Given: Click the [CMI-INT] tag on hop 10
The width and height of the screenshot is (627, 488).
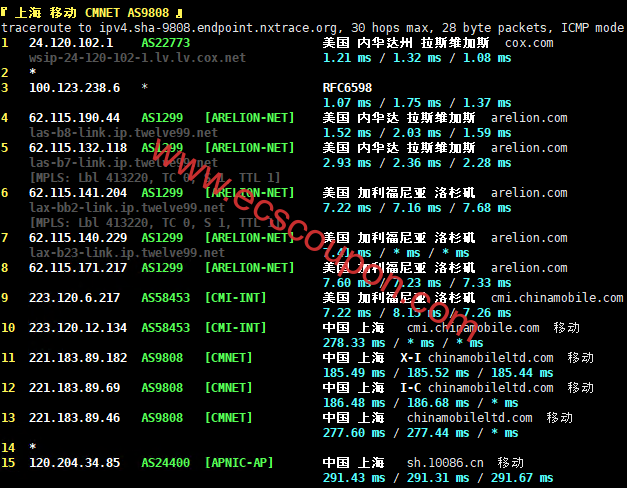Looking at the screenshot, I should (235, 328).
